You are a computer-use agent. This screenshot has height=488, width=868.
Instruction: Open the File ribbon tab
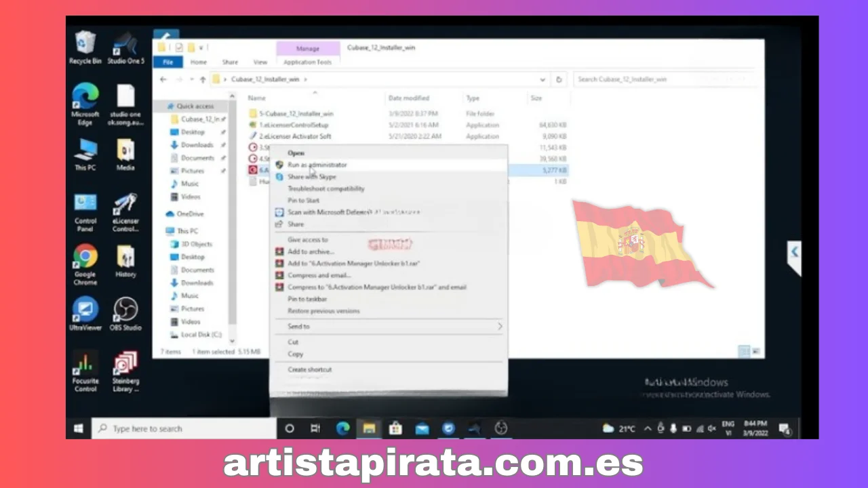coord(167,62)
